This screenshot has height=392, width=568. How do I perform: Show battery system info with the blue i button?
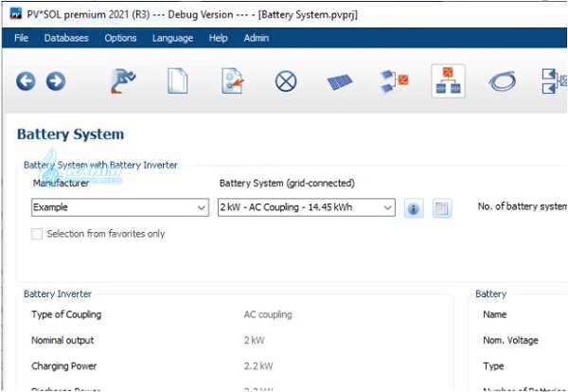click(414, 208)
